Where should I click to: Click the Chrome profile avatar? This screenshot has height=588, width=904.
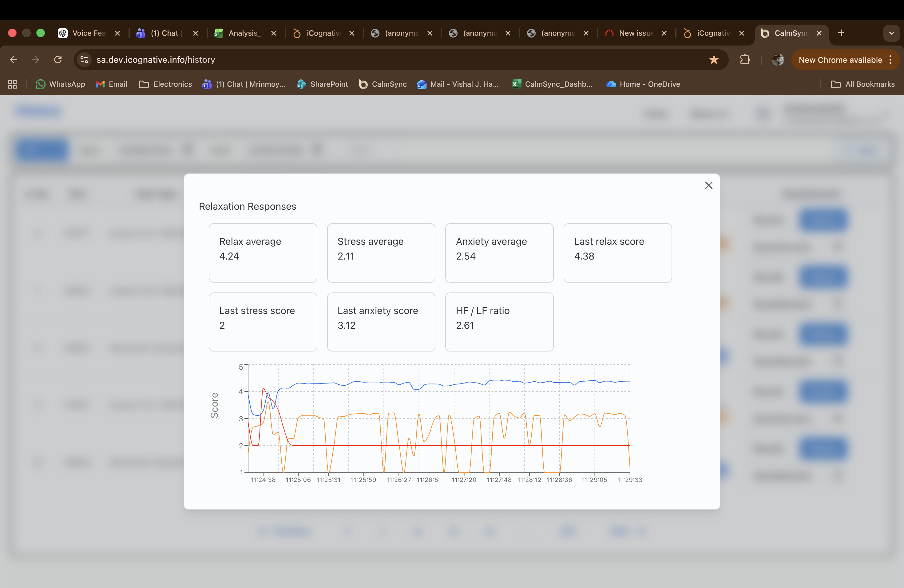[x=778, y=60]
